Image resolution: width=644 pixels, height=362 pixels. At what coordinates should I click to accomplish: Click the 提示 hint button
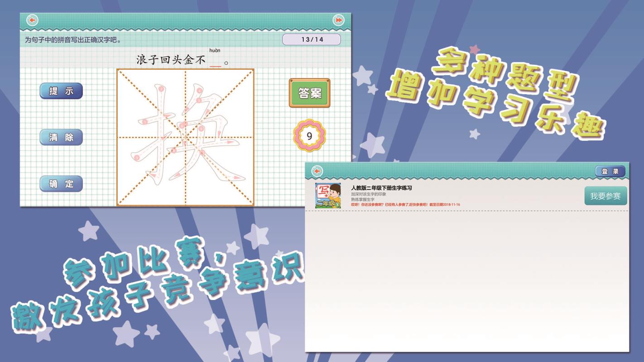pyautogui.click(x=61, y=91)
